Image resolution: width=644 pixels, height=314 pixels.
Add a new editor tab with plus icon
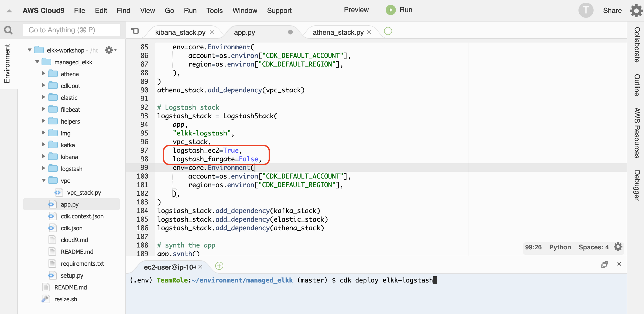coord(388,31)
